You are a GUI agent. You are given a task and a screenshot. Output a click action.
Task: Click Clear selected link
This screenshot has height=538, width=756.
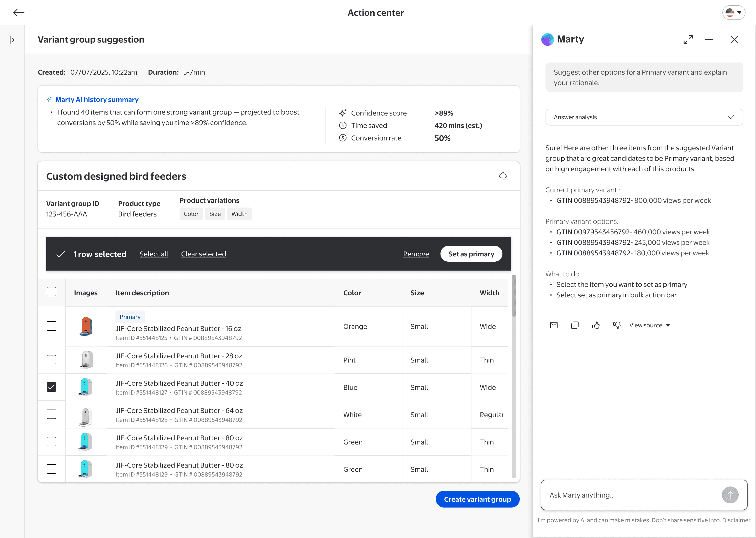pyautogui.click(x=203, y=254)
